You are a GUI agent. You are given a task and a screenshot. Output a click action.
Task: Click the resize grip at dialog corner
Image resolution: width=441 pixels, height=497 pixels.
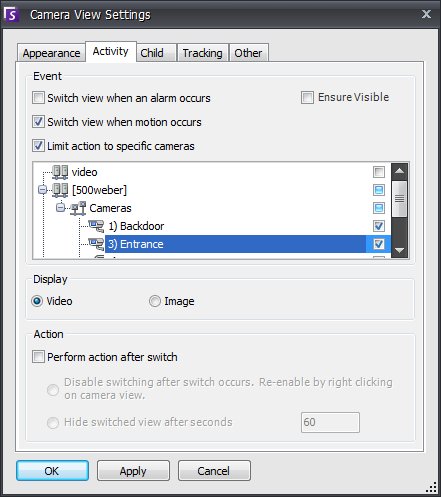pos(432,487)
